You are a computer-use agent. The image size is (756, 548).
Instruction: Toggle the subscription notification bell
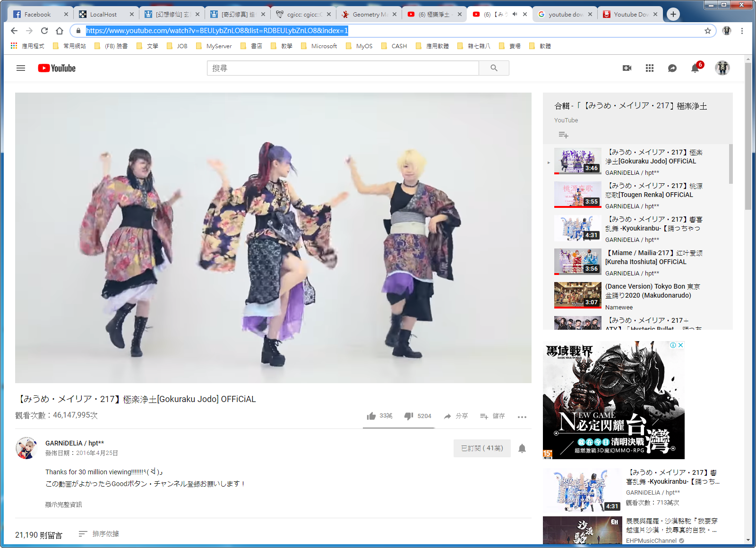pyautogui.click(x=522, y=448)
